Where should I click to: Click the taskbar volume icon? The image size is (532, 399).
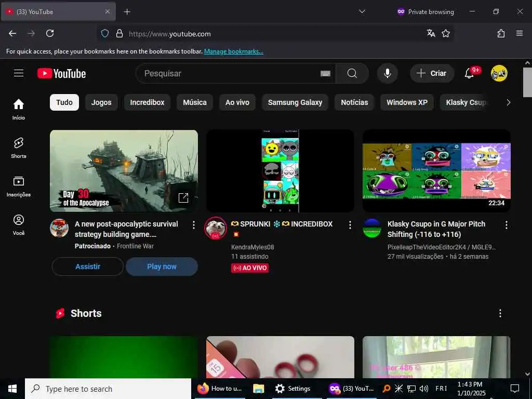424,389
